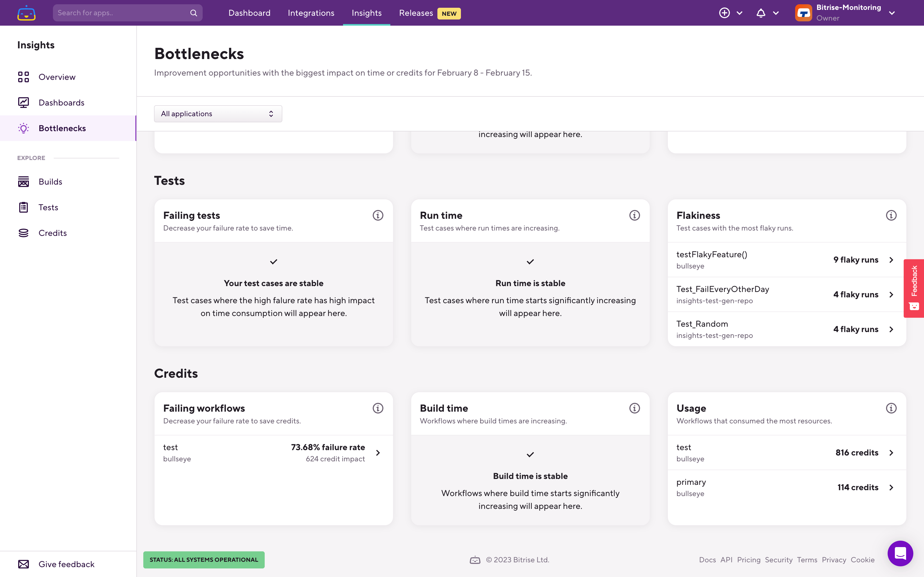Open the Credits explore section
The image size is (924, 577).
[52, 233]
